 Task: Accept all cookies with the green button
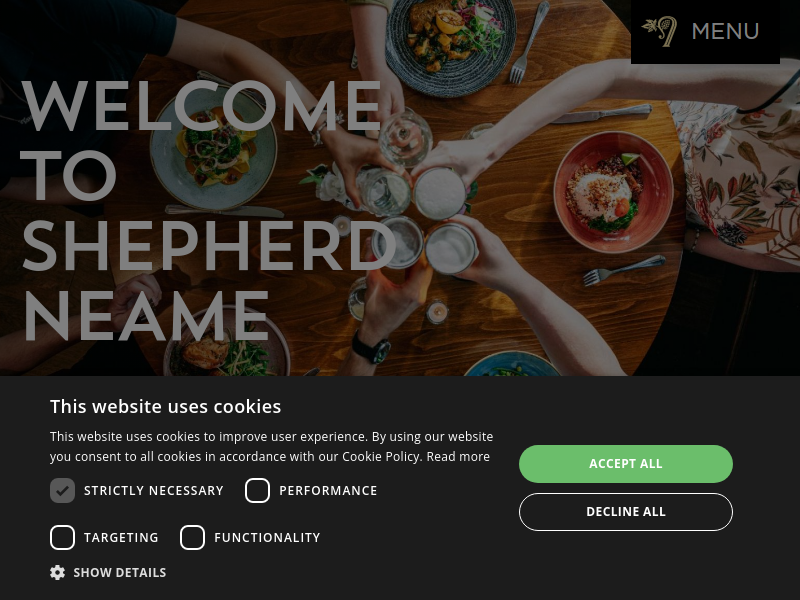point(626,464)
